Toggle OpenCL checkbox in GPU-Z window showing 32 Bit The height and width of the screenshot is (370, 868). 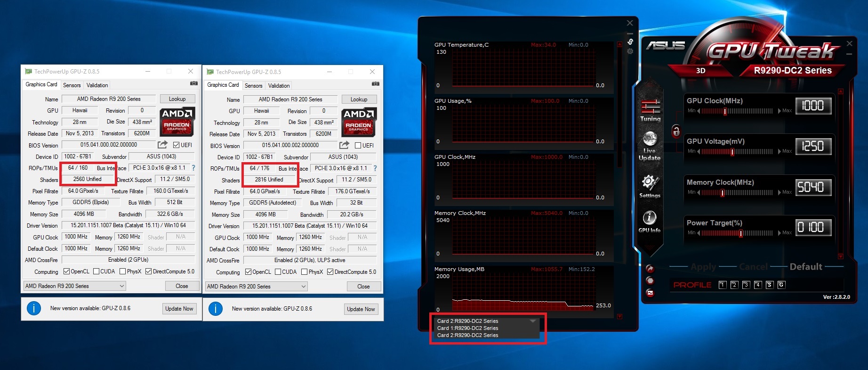[248, 272]
